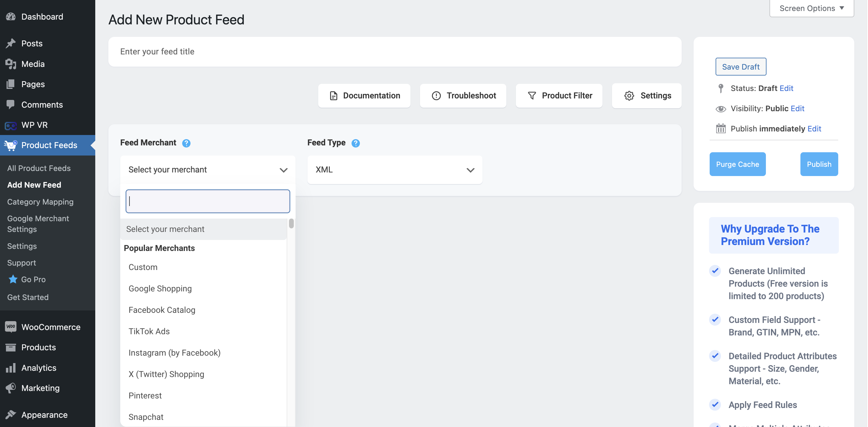Expand Screen Options panel
Viewport: 868px width, 427px height.
click(x=811, y=8)
